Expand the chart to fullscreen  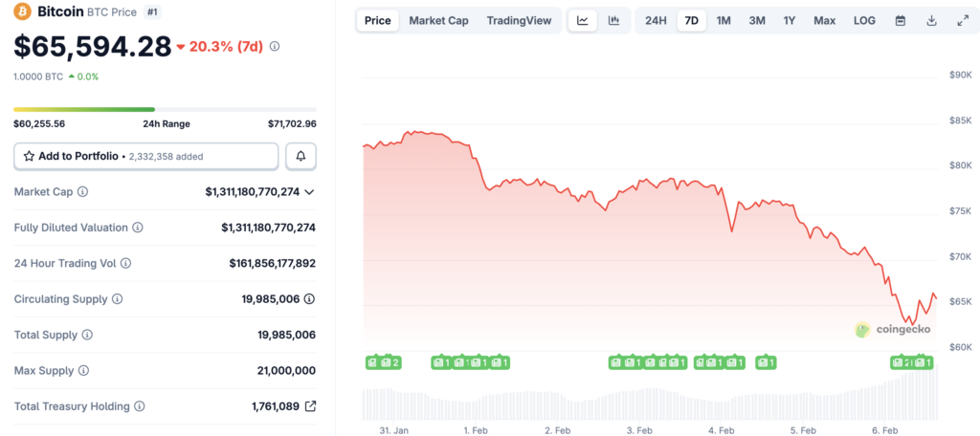coord(962,20)
